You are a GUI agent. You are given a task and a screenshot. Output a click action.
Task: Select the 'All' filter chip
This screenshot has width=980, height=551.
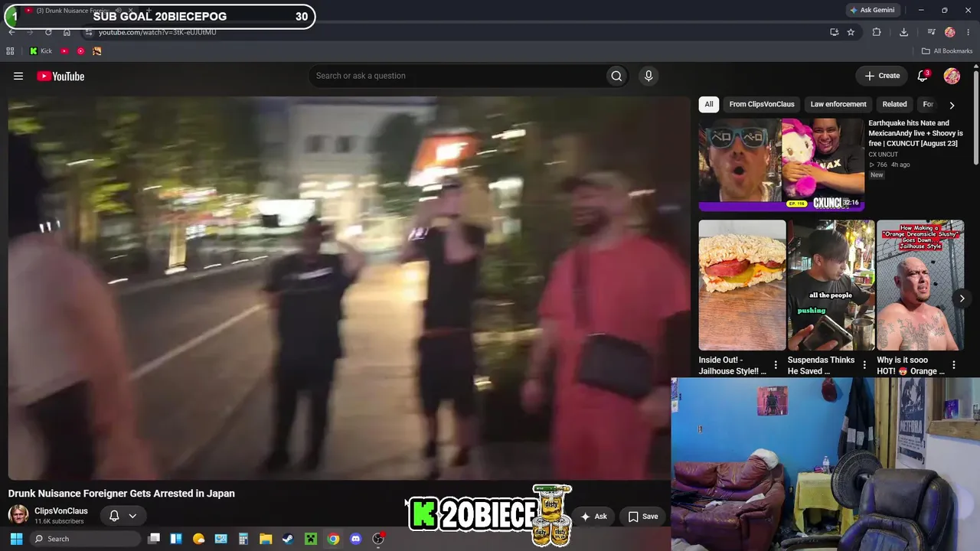click(x=709, y=104)
